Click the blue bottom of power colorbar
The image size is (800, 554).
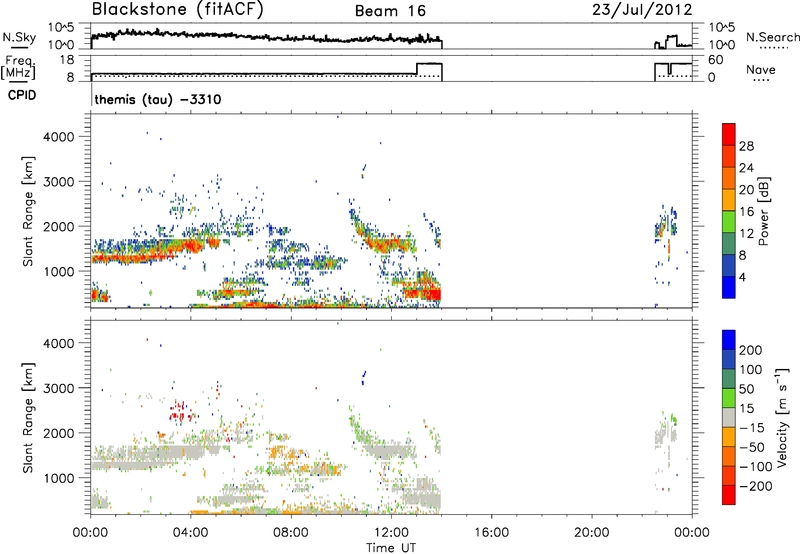(x=729, y=287)
